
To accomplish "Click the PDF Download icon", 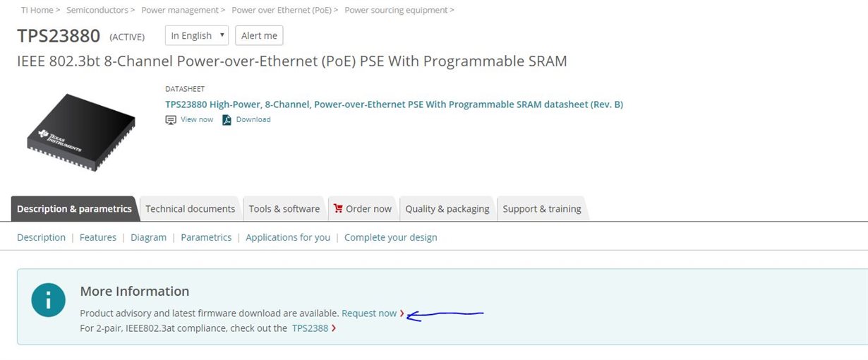I will 227,120.
